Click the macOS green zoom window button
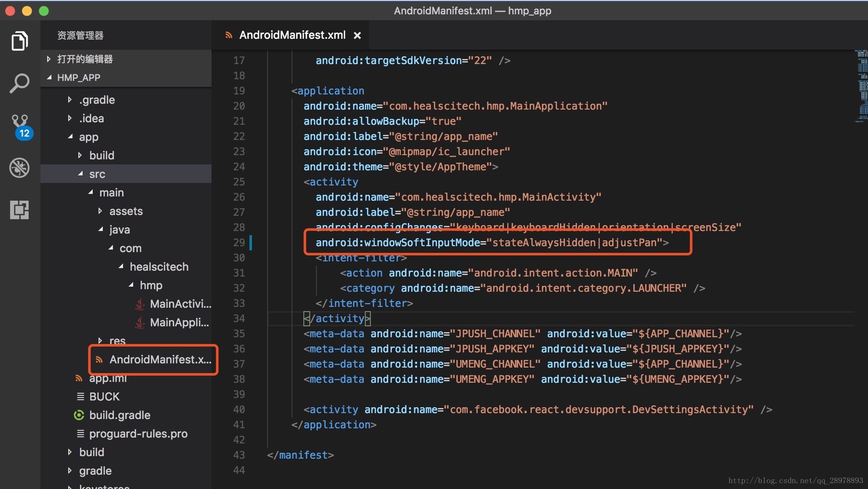The height and width of the screenshot is (489, 868). [44, 11]
